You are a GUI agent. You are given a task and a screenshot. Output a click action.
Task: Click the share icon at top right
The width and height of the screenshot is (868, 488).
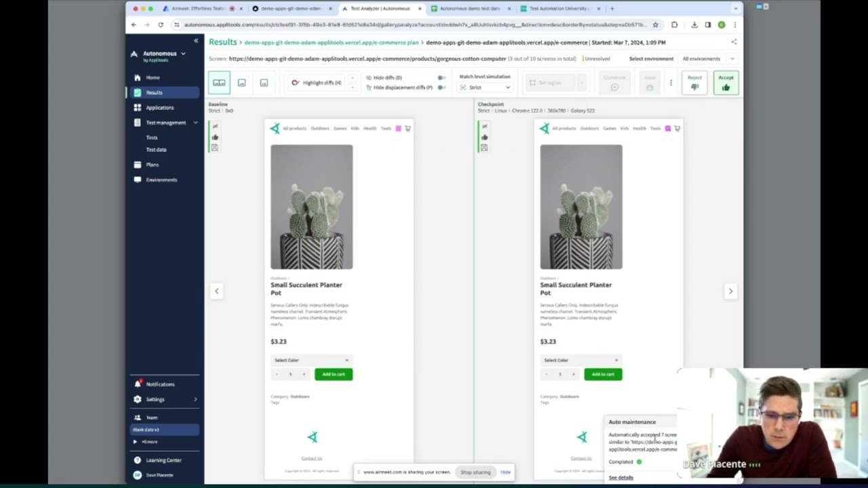click(x=734, y=42)
